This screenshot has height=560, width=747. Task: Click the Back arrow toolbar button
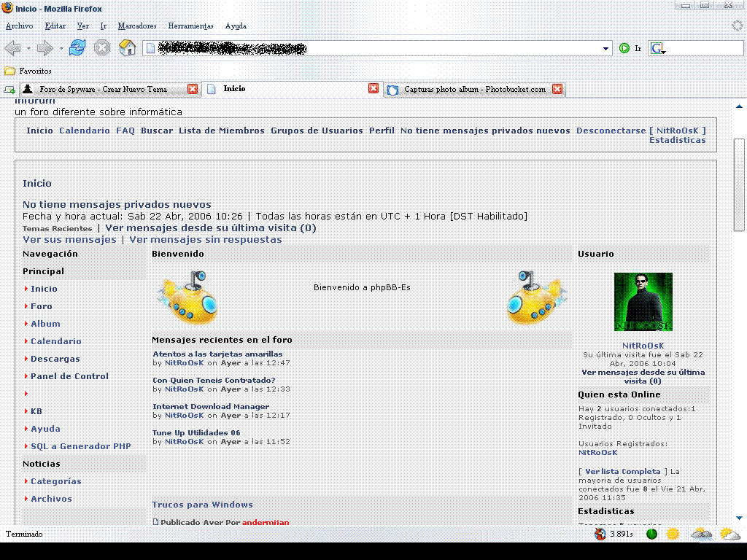[x=13, y=48]
